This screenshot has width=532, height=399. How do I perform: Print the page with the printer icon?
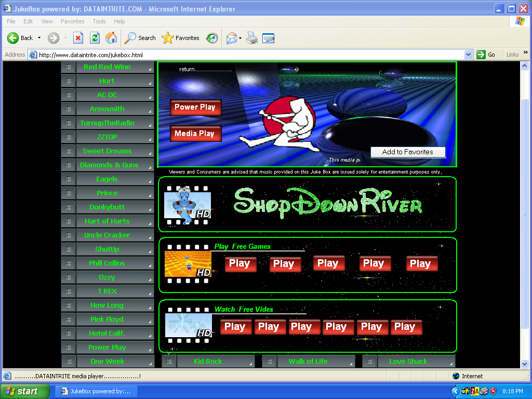pos(252,38)
